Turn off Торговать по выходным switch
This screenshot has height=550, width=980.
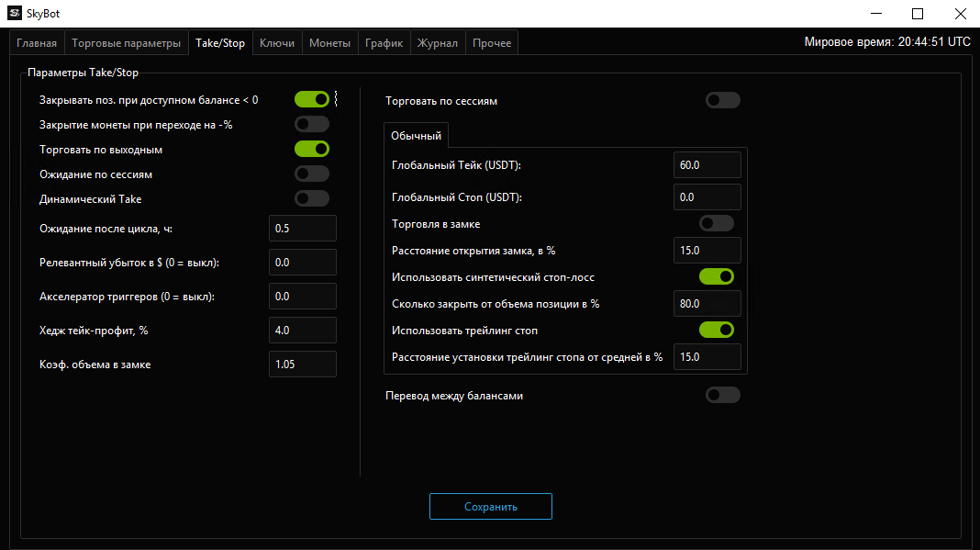(x=312, y=149)
